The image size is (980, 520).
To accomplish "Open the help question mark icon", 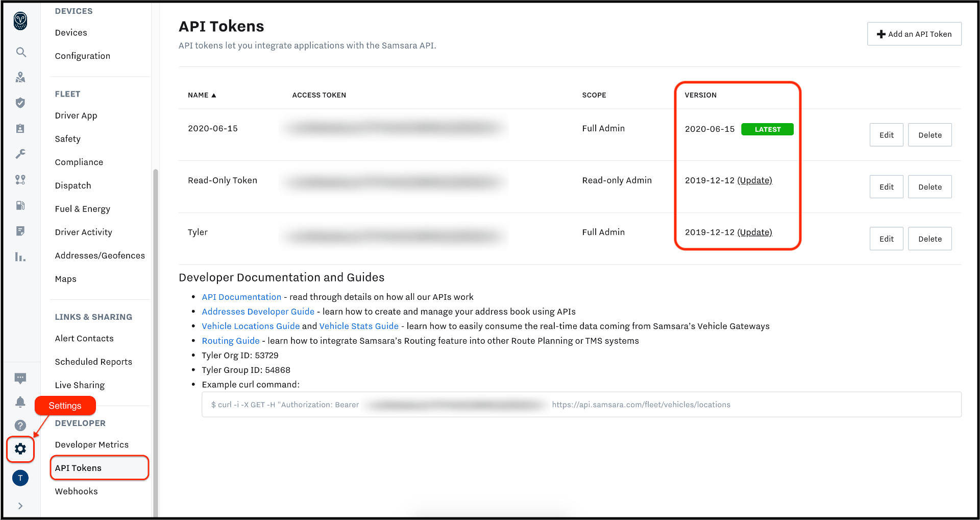I will click(20, 426).
